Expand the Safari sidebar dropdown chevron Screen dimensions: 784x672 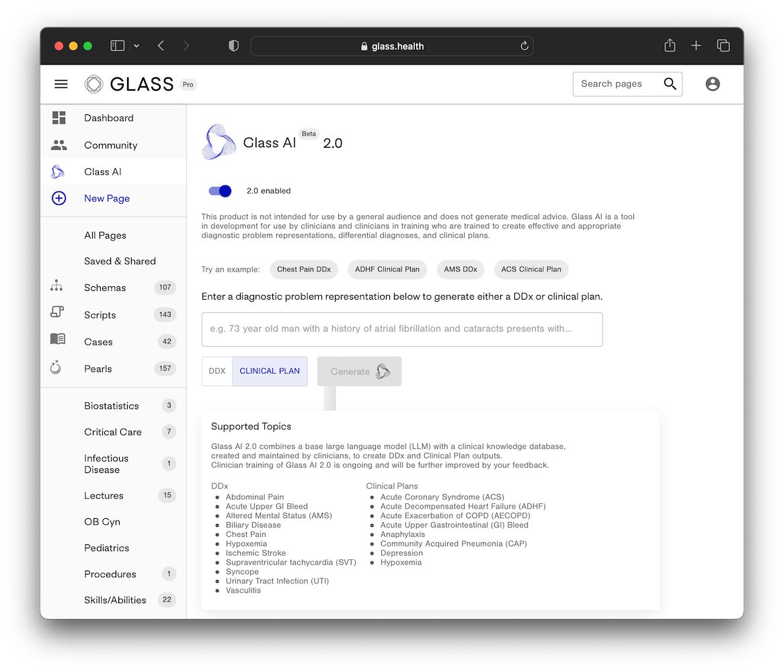pos(136,46)
